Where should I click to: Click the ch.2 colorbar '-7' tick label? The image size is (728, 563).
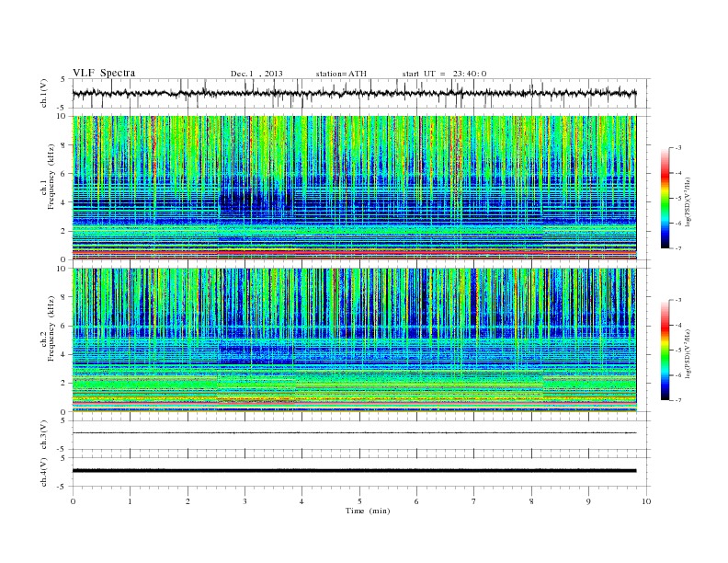pyautogui.click(x=678, y=400)
